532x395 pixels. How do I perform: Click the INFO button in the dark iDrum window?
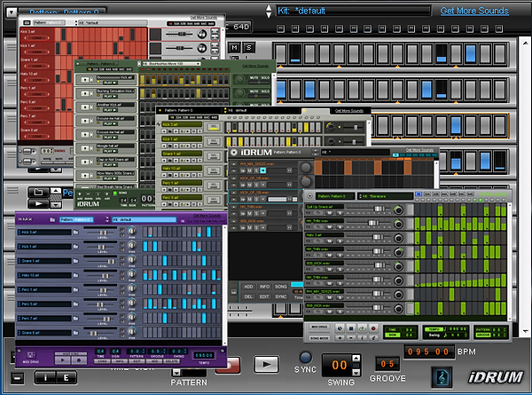264,287
